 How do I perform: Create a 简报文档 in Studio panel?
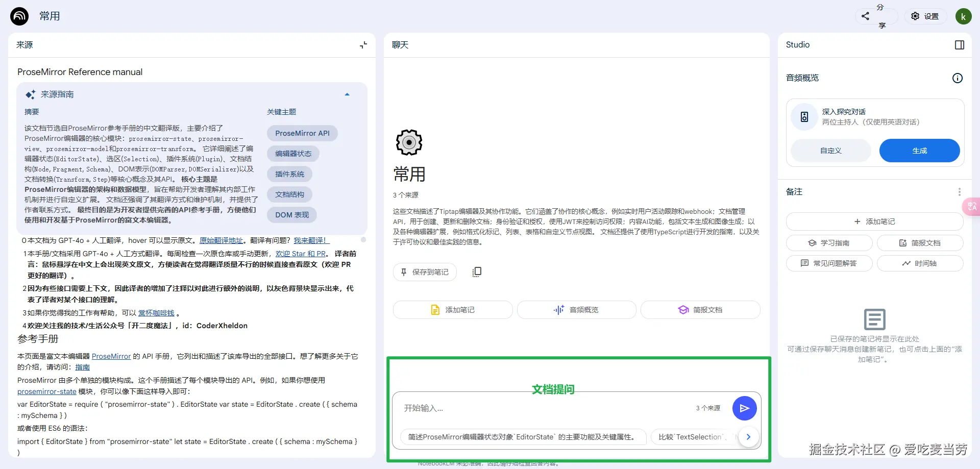click(x=920, y=243)
